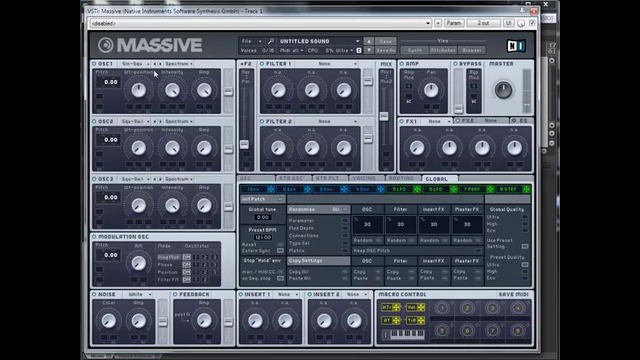Open Insert 1 type dropdown
The height and width of the screenshot is (360, 640).
pos(287,294)
